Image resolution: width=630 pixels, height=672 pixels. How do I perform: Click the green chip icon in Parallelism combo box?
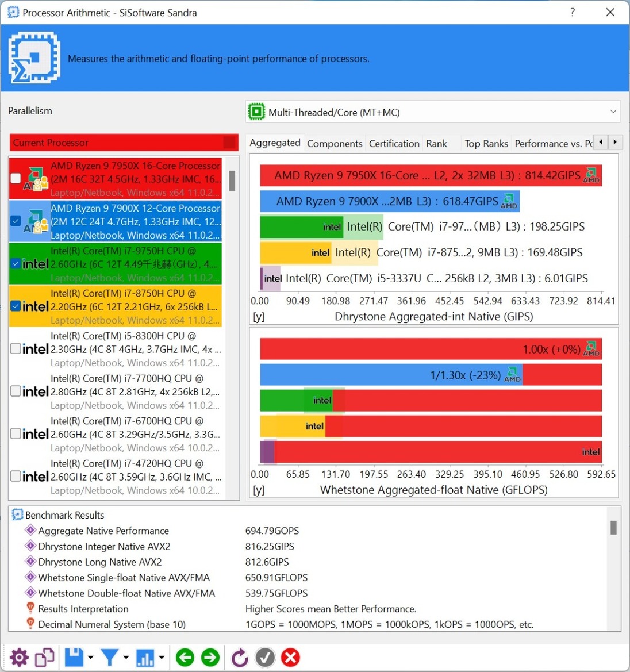point(256,112)
